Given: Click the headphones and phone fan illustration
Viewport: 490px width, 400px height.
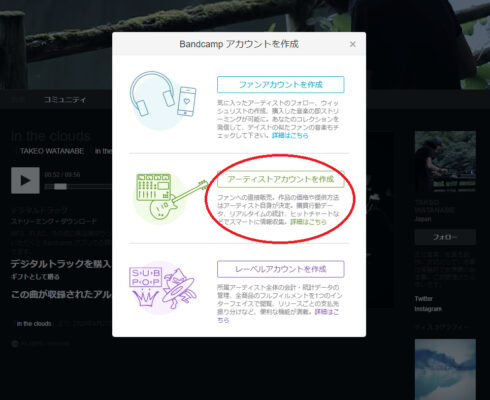Looking at the screenshot, I should (x=163, y=100).
